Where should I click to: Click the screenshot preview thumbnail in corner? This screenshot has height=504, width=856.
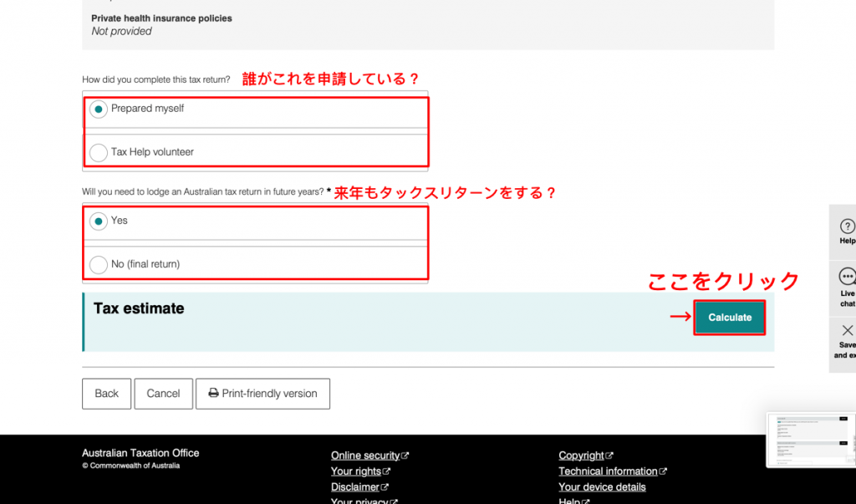click(811, 440)
